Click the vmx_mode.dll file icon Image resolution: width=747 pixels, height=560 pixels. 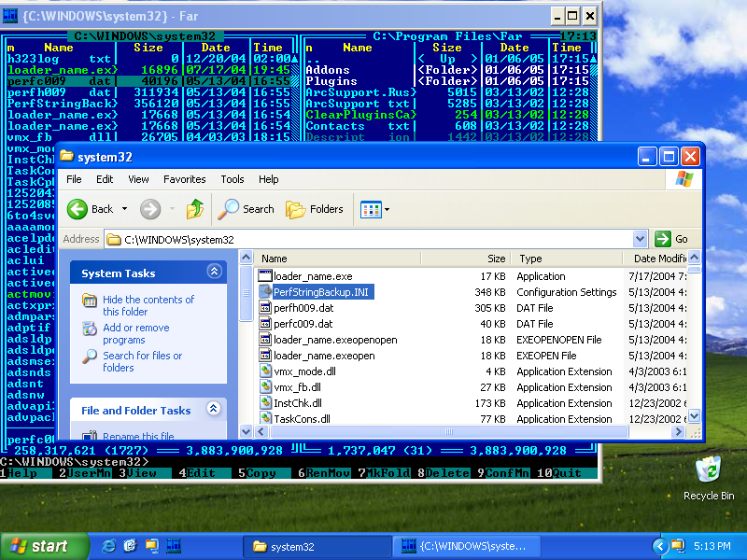[265, 371]
